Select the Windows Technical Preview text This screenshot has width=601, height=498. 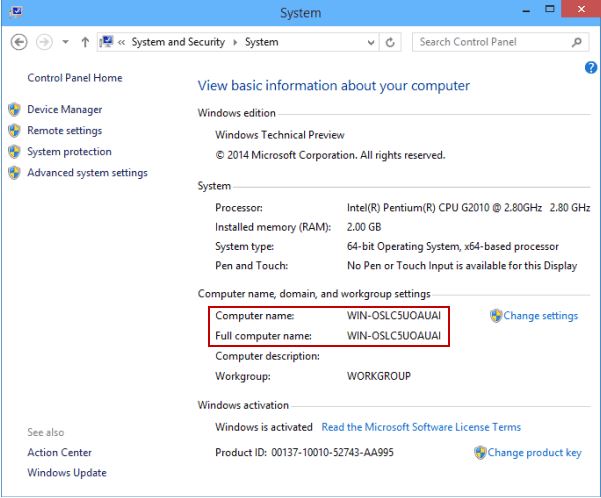[x=280, y=135]
